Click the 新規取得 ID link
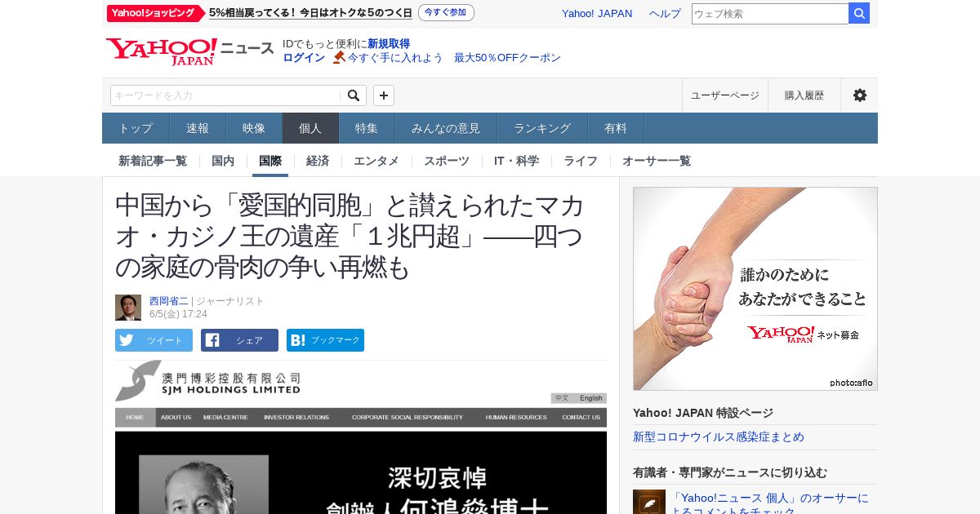Image resolution: width=980 pixels, height=514 pixels. pos(389,44)
